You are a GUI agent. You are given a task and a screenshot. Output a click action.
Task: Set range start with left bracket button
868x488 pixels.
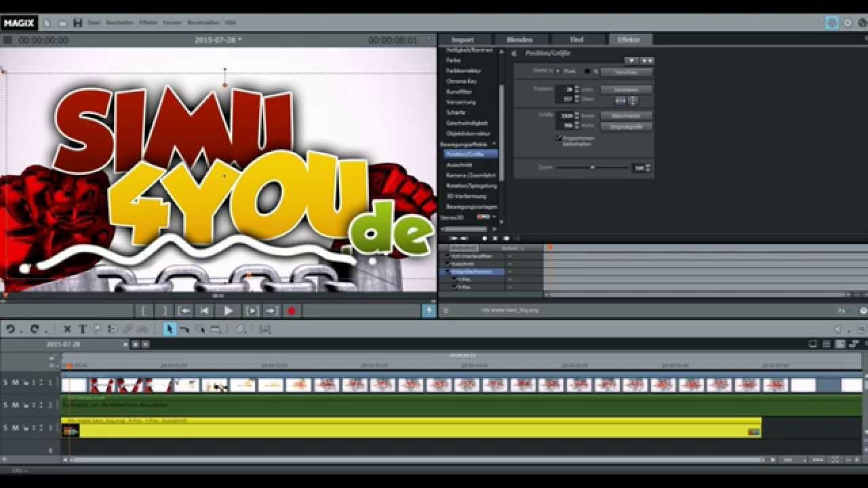pyautogui.click(x=143, y=310)
